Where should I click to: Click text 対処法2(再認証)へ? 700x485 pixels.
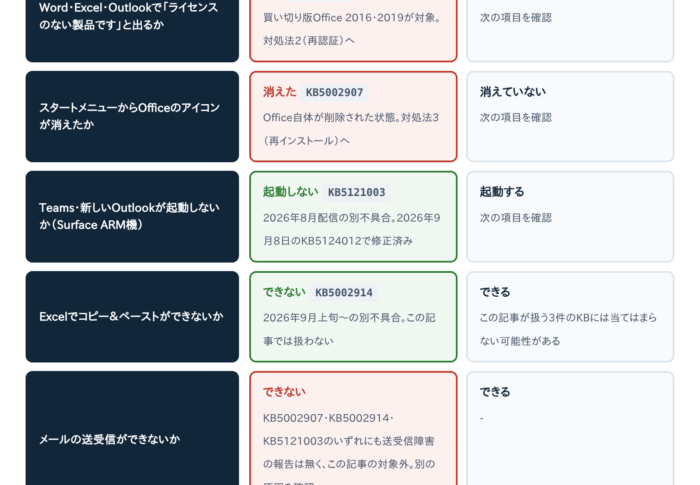tap(309, 41)
